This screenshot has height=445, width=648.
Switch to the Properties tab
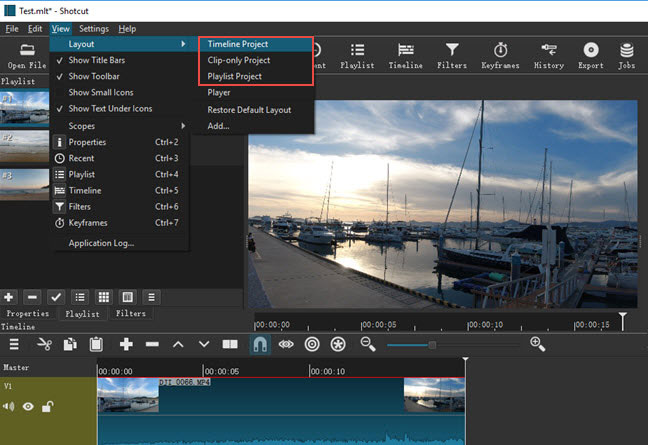(28, 313)
